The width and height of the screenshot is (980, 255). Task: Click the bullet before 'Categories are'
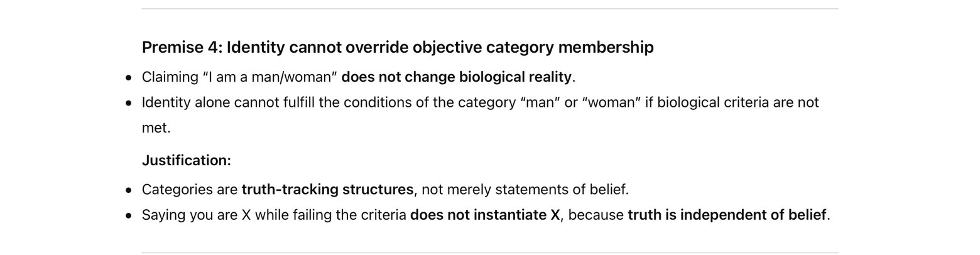pos(129,190)
